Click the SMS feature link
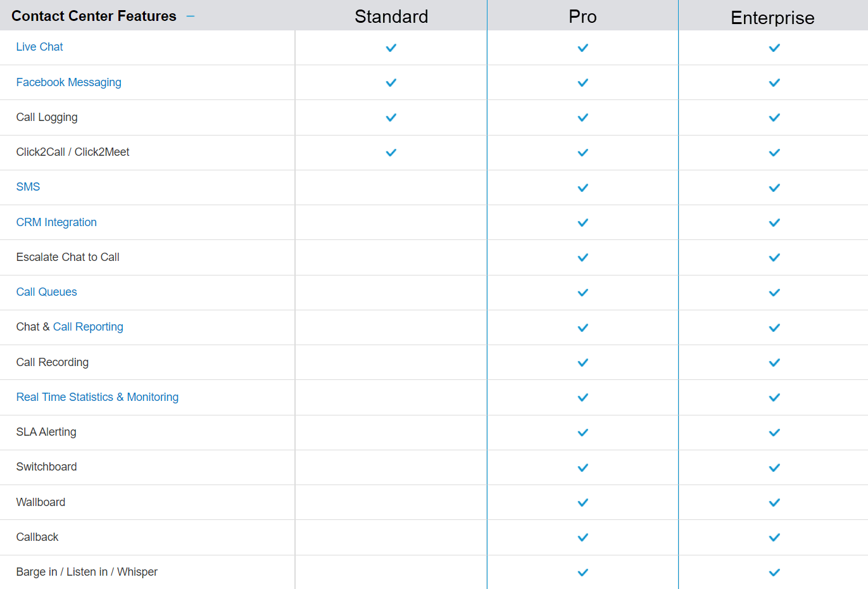Viewport: 868px width, 589px height. coord(28,187)
